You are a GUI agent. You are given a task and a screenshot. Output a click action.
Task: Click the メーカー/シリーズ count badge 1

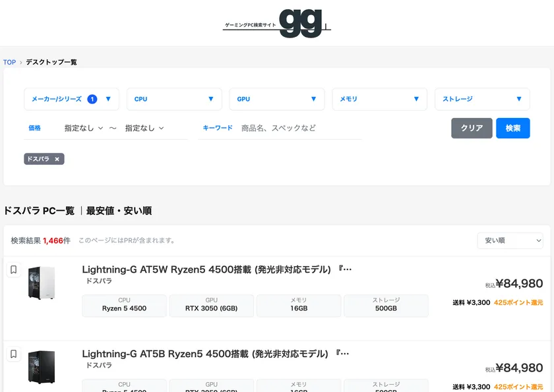(x=92, y=99)
